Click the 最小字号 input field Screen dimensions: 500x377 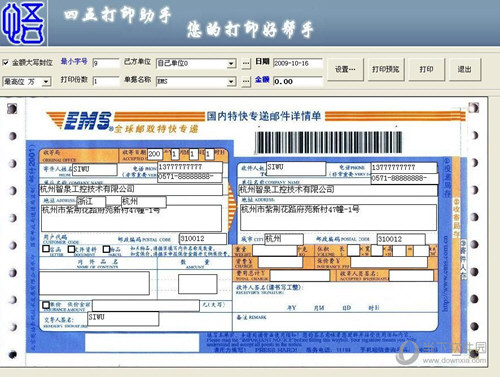pyautogui.click(x=106, y=63)
